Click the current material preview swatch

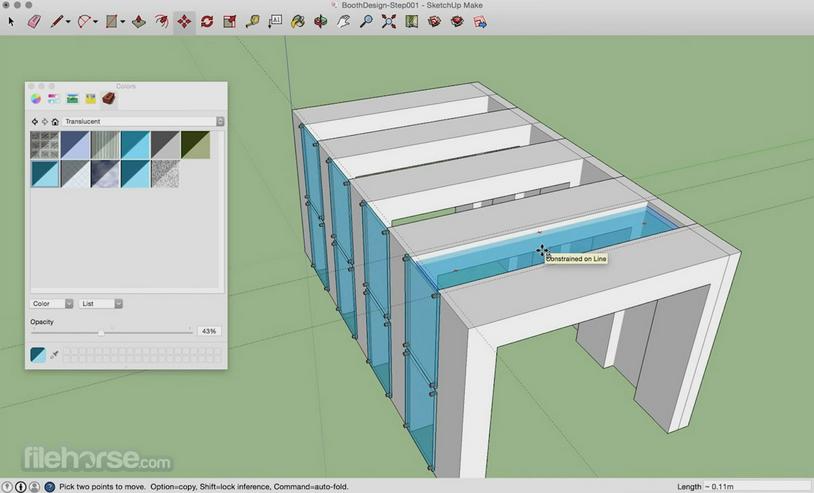[38, 355]
